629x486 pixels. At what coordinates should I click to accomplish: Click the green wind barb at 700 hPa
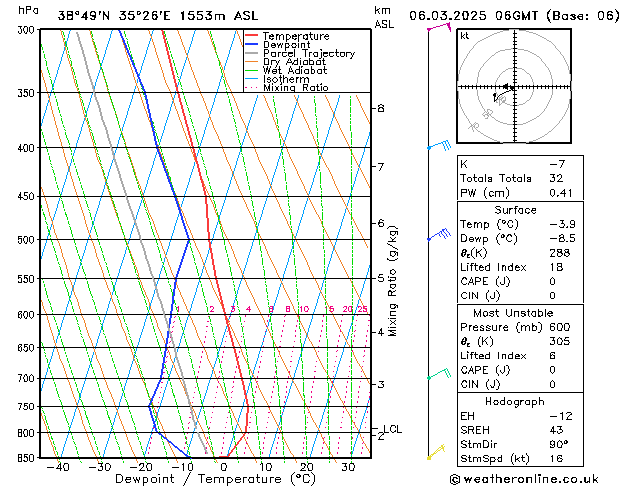(x=438, y=375)
